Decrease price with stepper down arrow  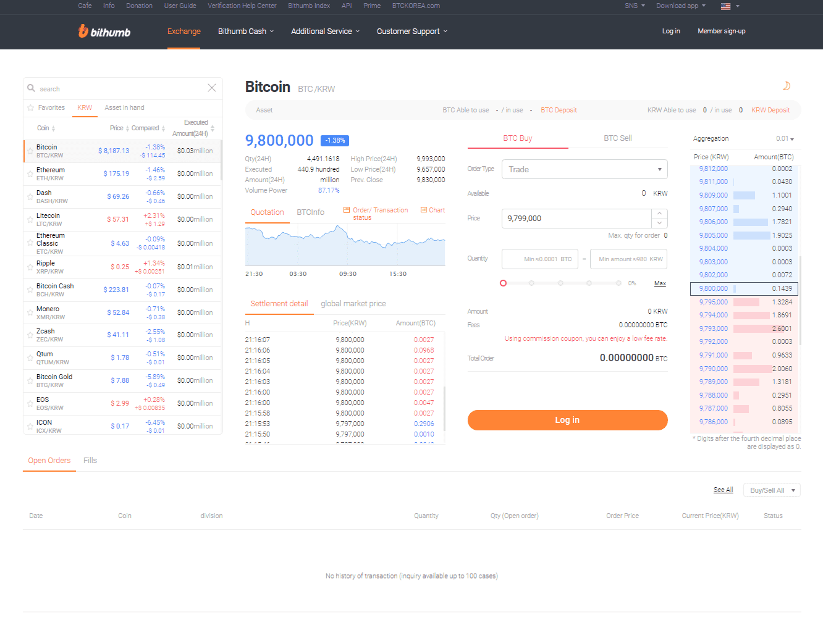pyautogui.click(x=659, y=223)
